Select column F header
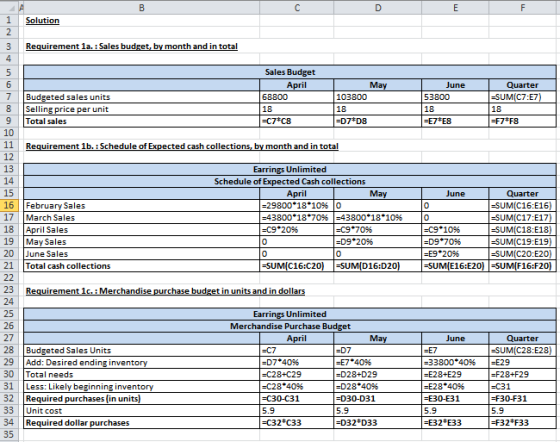This screenshot has height=442, width=560. click(522, 7)
